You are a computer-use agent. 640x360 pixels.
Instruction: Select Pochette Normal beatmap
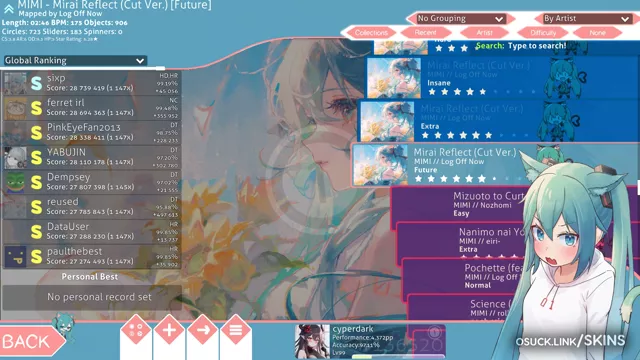(x=462, y=277)
